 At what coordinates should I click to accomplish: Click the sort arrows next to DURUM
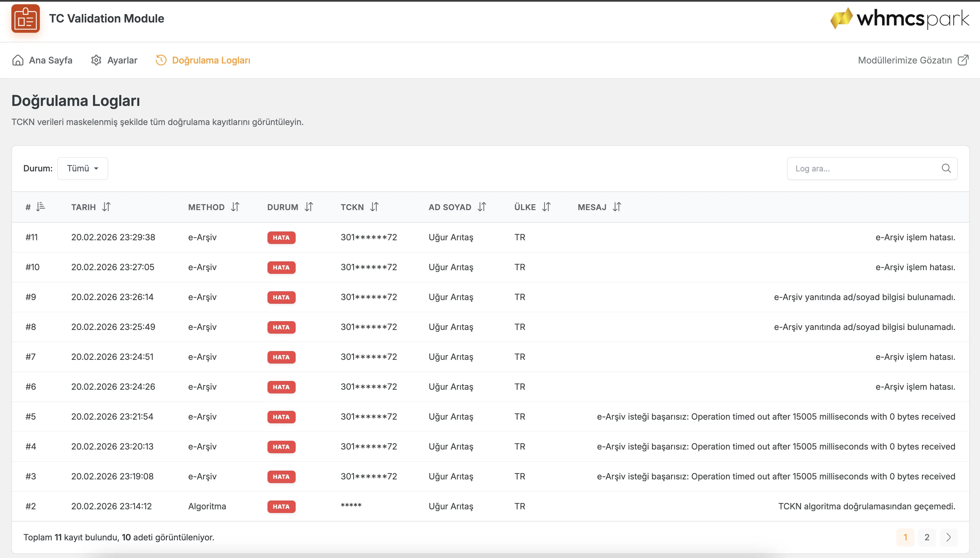click(x=309, y=207)
